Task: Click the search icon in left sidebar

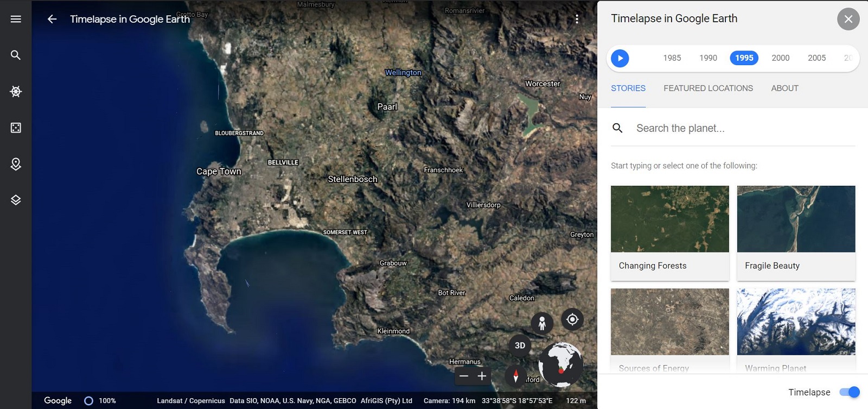Action: 16,55
